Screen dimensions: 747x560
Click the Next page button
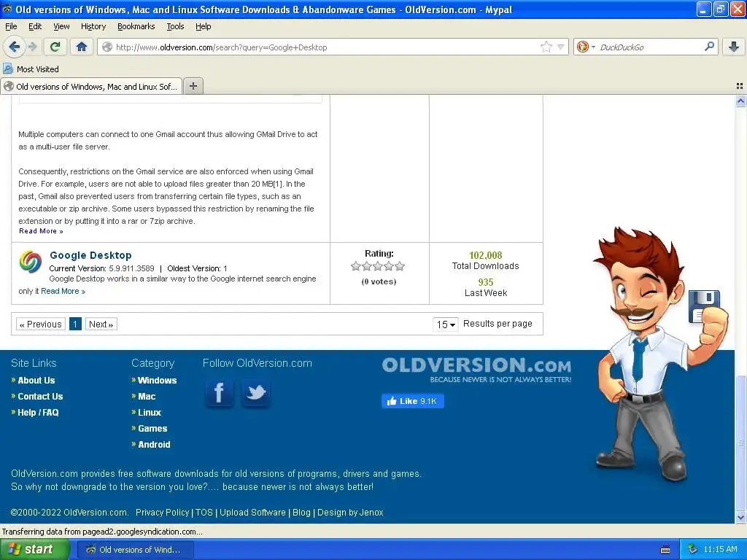[101, 324]
